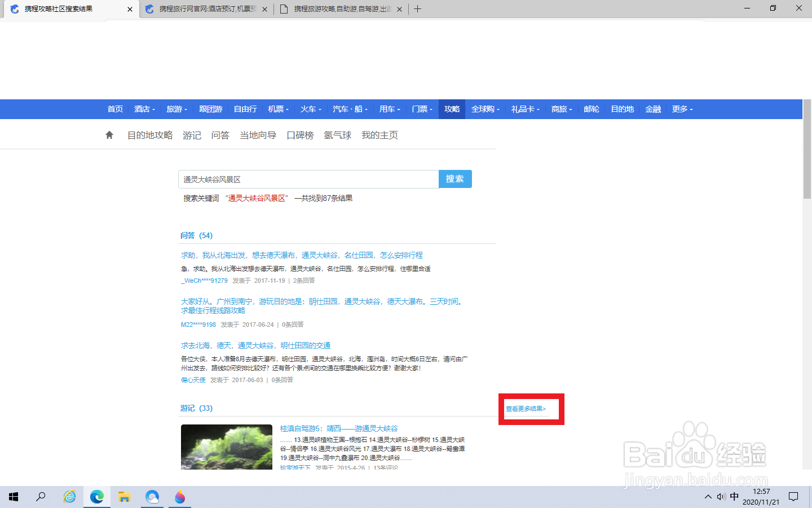Viewport: 812px width, 508px height.
Task: Click the page vertical scrollbar thumb
Action: (x=807, y=150)
